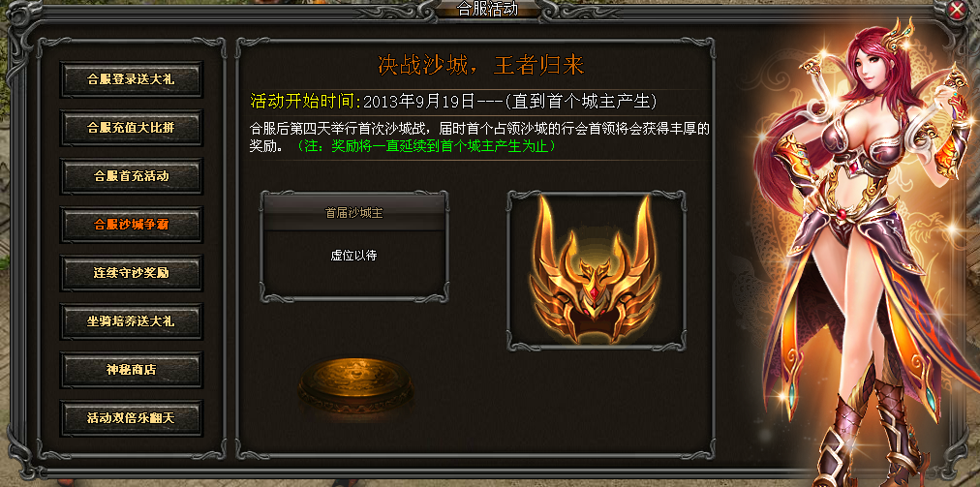Click the green 注：奖励将一直延续 note
The width and height of the screenshot is (980, 487).
click(426, 147)
